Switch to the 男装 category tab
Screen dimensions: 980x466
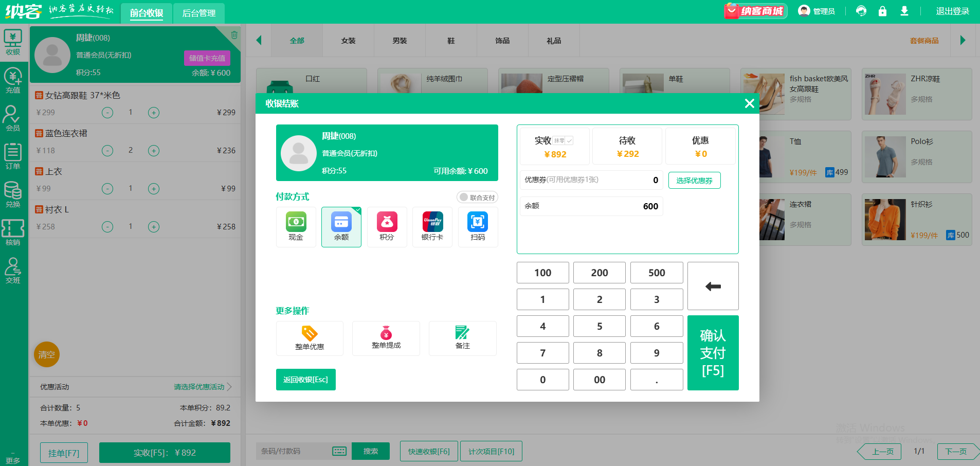(400, 40)
